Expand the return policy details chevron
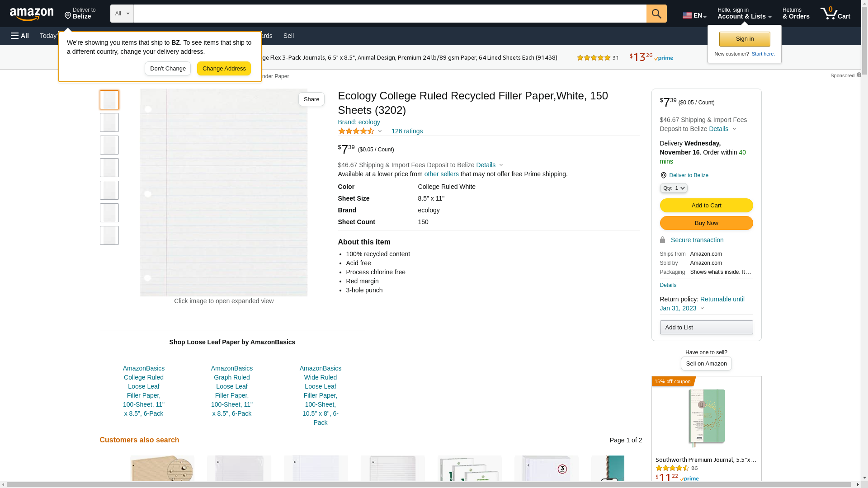Screen dimensions: 868x488 tap(702, 308)
